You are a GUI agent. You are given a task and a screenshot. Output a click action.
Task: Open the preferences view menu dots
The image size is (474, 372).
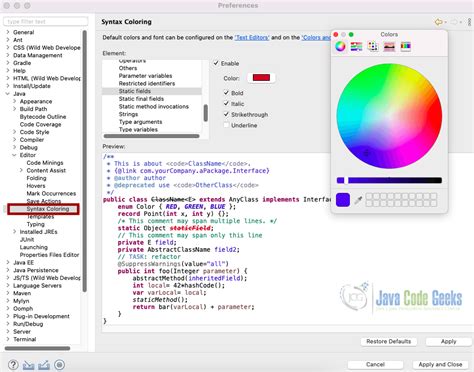coord(470,22)
